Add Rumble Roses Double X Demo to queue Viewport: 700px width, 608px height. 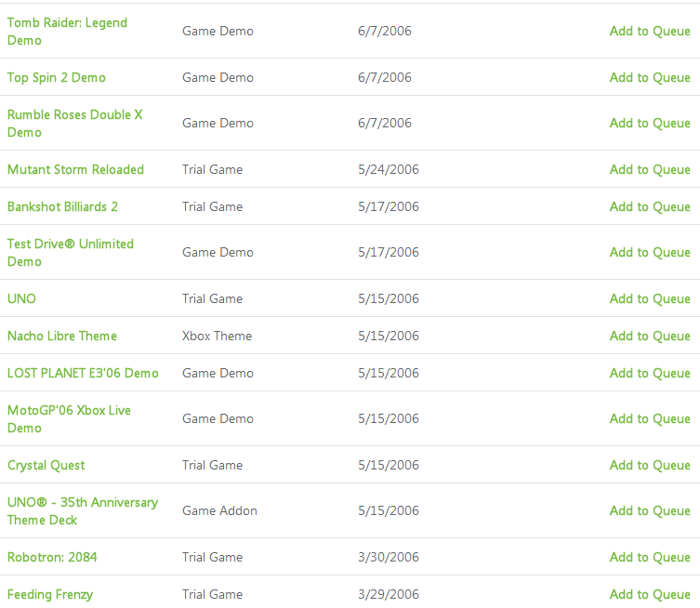tap(650, 124)
